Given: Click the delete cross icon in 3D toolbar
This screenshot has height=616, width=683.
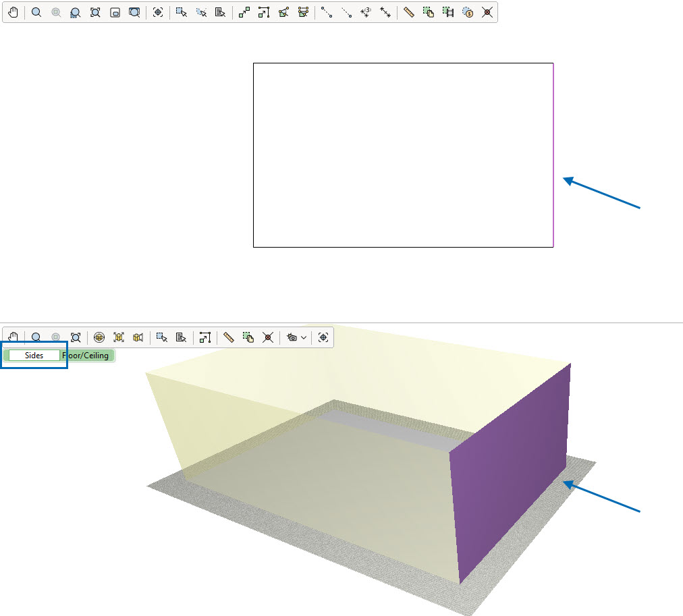Looking at the screenshot, I should (268, 337).
